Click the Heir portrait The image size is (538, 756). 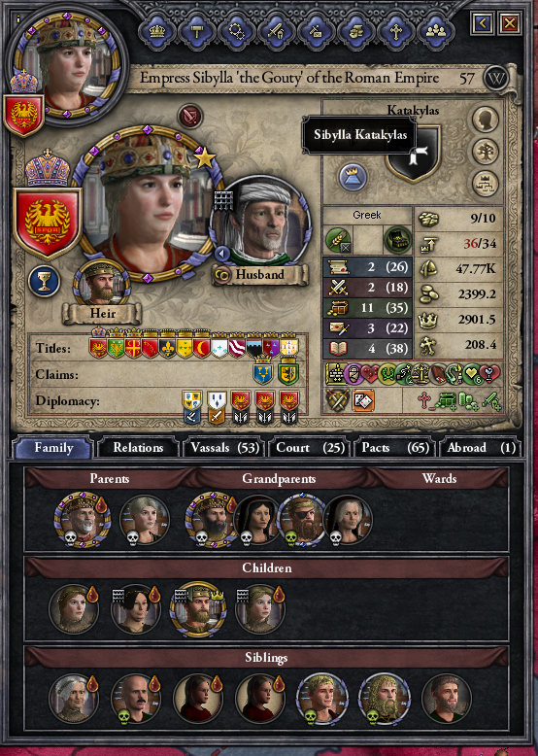[102, 285]
